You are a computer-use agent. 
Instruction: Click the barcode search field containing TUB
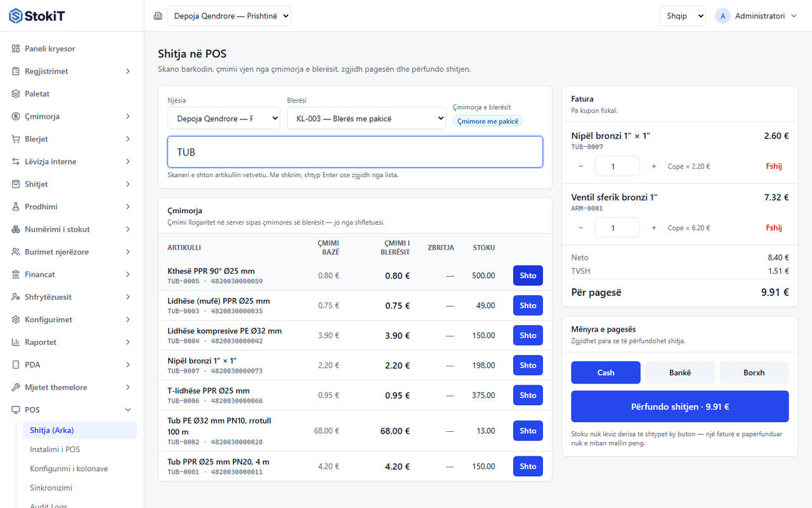tap(355, 152)
